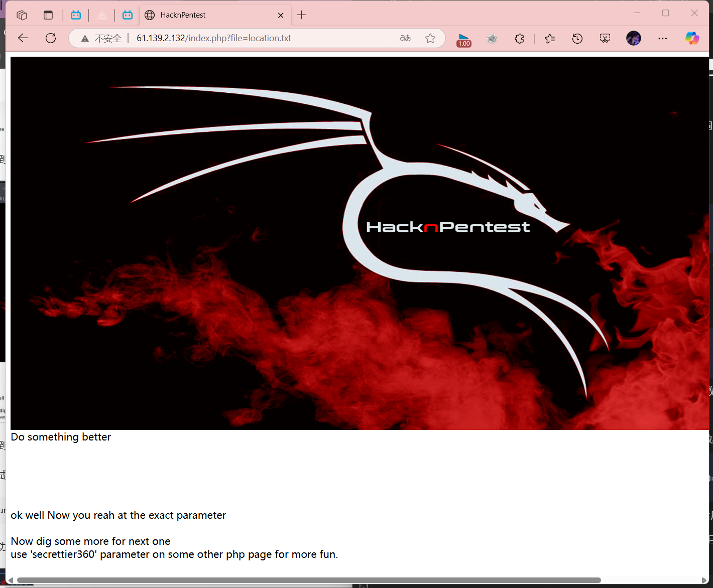Open the Copilot sidebar icon

(692, 38)
